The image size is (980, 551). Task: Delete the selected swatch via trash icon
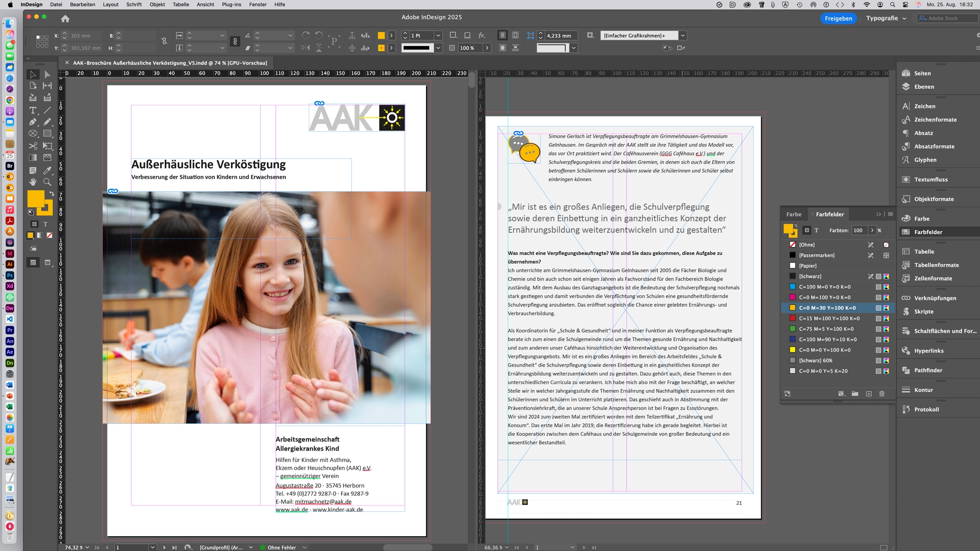pos(882,393)
